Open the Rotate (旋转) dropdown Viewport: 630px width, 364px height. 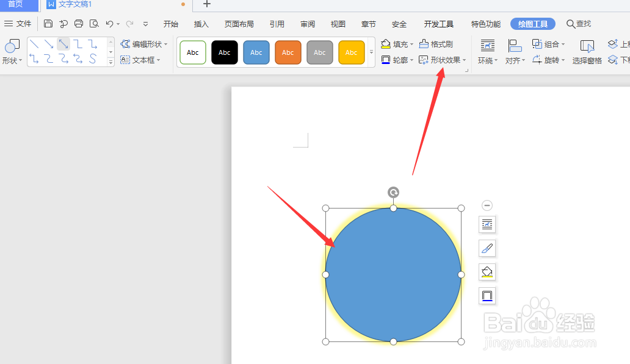point(548,60)
